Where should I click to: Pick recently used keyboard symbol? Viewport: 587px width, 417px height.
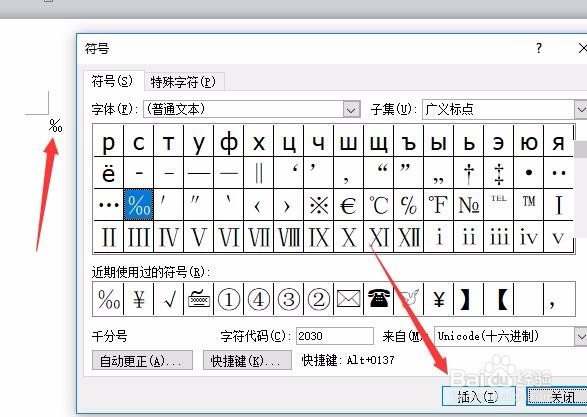(198, 299)
